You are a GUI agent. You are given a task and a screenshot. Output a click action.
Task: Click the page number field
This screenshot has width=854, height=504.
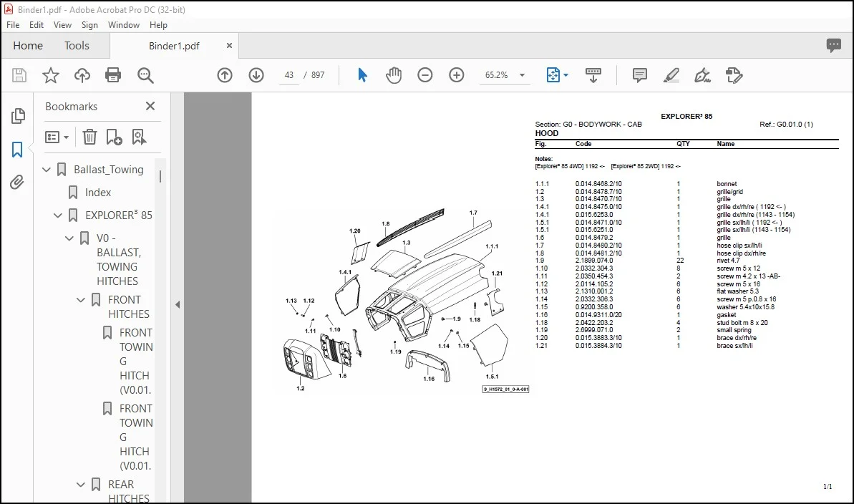(288, 75)
